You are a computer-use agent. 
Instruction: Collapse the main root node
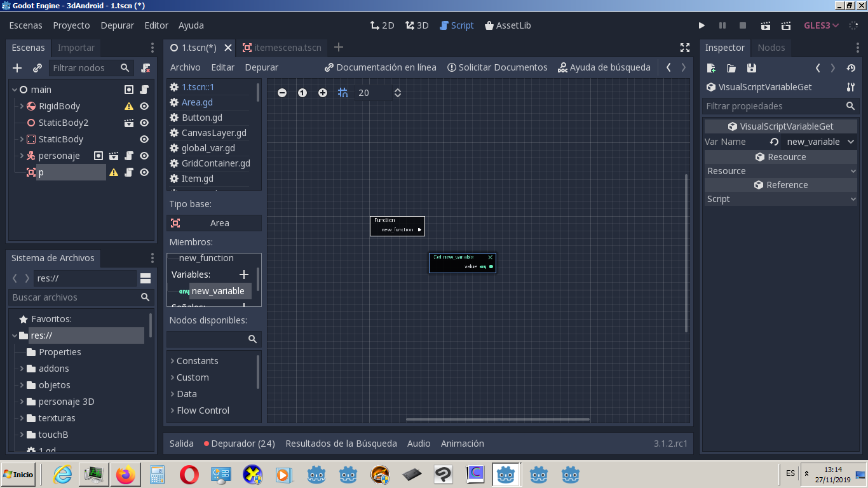coord(15,90)
